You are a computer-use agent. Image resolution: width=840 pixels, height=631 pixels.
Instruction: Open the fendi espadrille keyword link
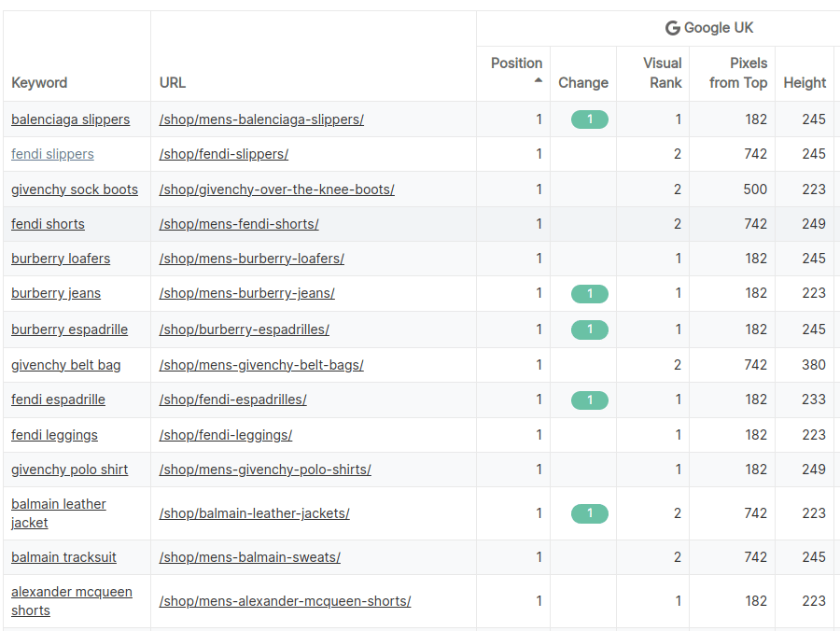58,400
